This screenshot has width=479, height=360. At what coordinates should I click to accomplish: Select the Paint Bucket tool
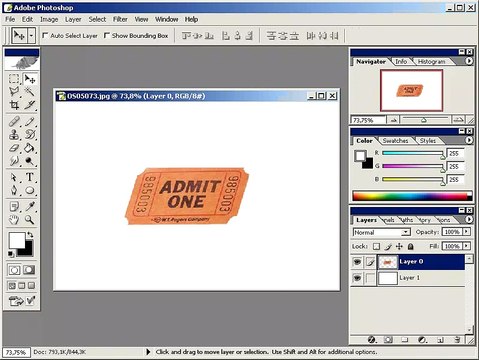(30, 148)
